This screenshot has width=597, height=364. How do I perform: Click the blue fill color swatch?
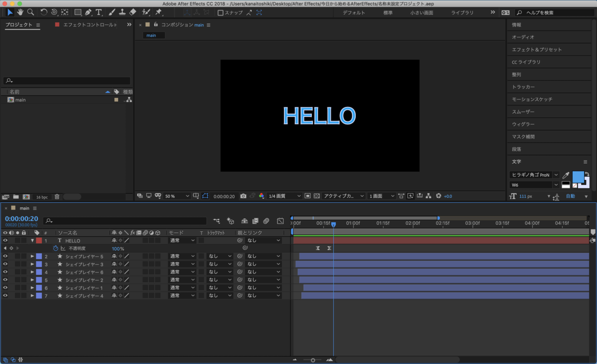click(578, 177)
